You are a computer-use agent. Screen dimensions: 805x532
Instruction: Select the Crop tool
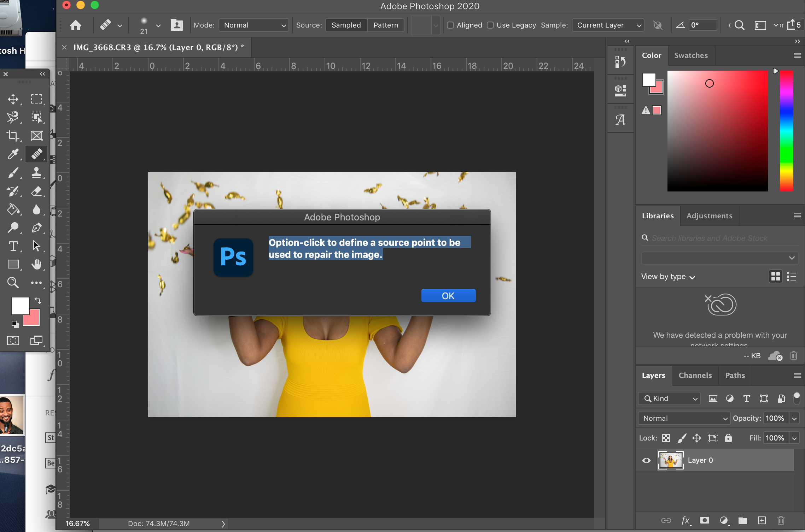(13, 136)
